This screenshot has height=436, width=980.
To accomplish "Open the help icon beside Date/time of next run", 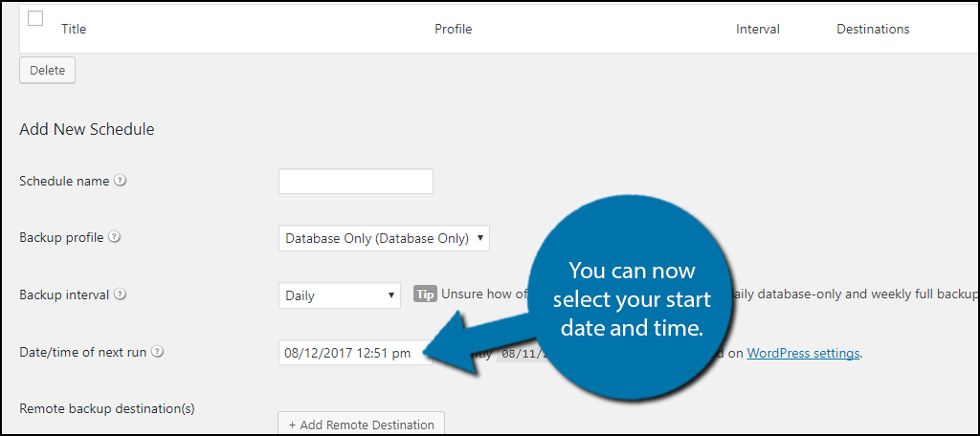I will point(158,352).
